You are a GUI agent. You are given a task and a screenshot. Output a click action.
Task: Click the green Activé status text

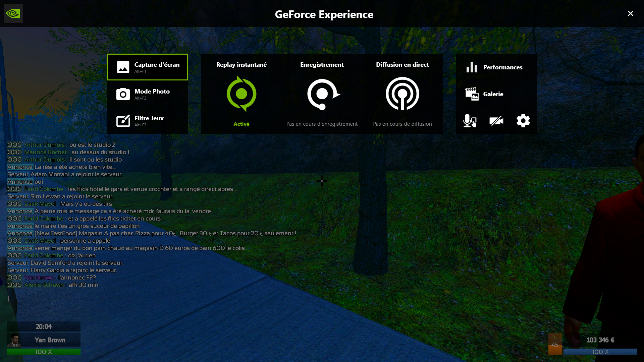[241, 124]
